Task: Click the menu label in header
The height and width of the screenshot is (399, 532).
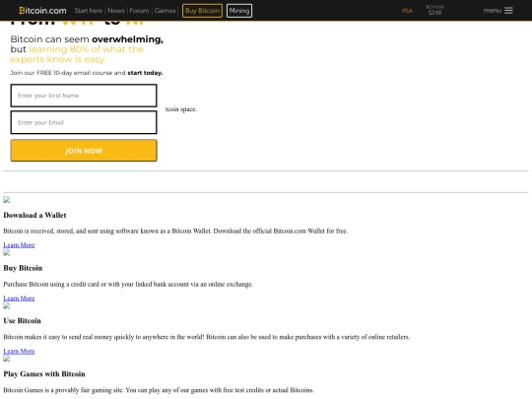Action: click(493, 11)
